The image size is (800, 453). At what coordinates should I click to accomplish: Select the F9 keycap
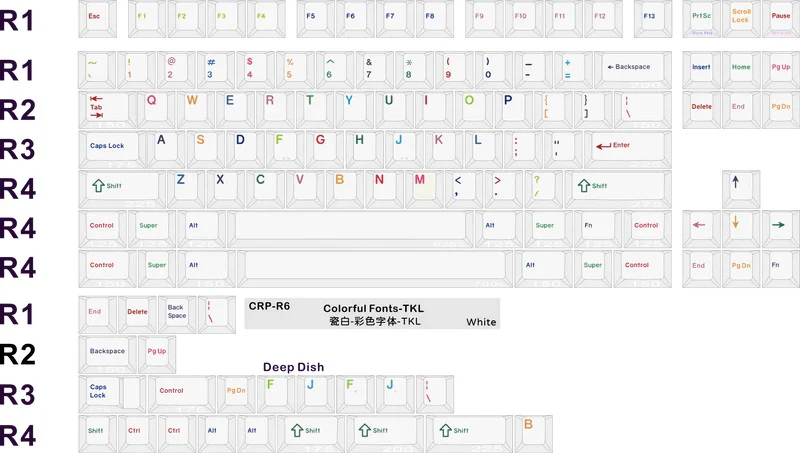pyautogui.click(x=484, y=18)
